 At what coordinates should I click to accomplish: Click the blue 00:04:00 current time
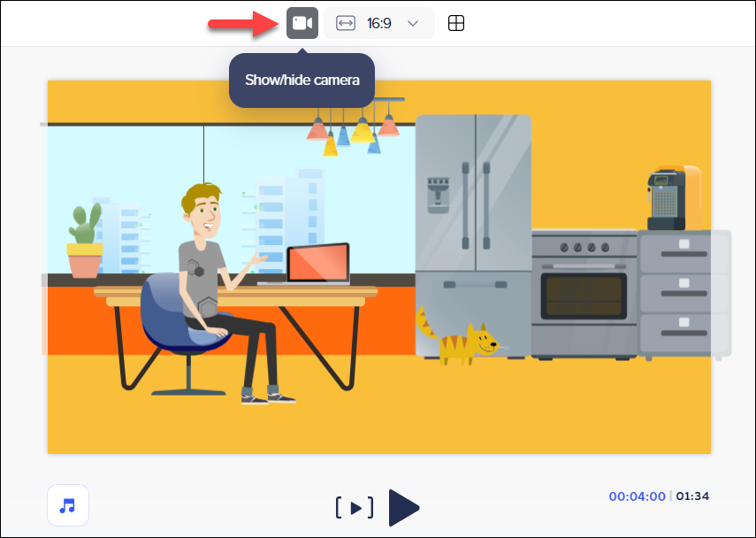click(x=637, y=496)
